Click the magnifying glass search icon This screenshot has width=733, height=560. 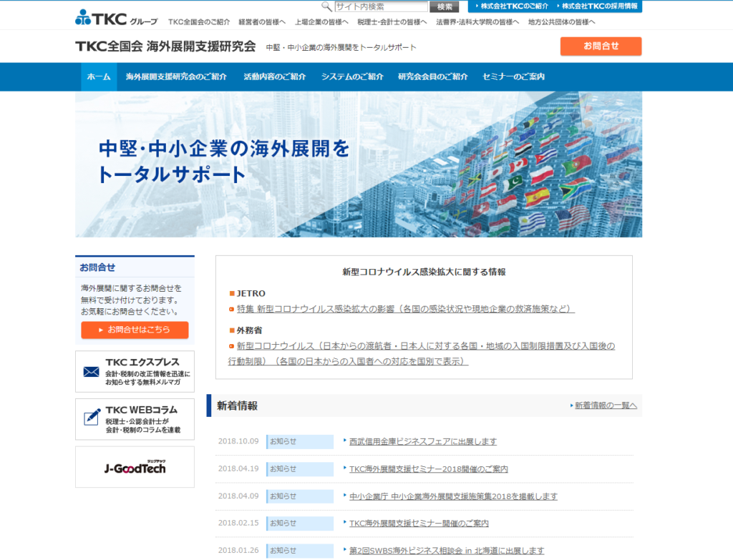326,6
